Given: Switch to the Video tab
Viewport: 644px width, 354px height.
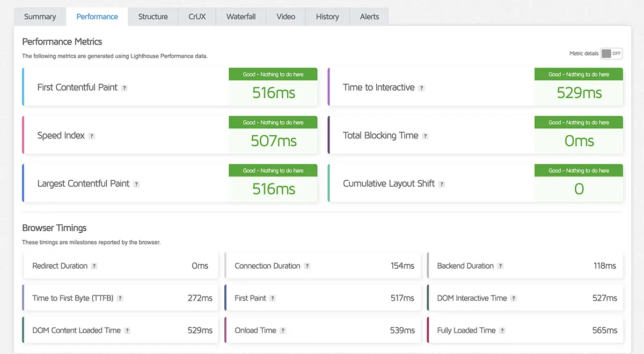Looking at the screenshot, I should coord(286,17).
